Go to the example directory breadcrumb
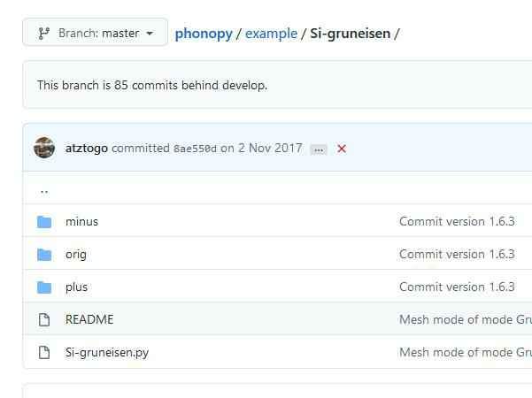Viewport: 532px width, 398px height. (x=271, y=34)
